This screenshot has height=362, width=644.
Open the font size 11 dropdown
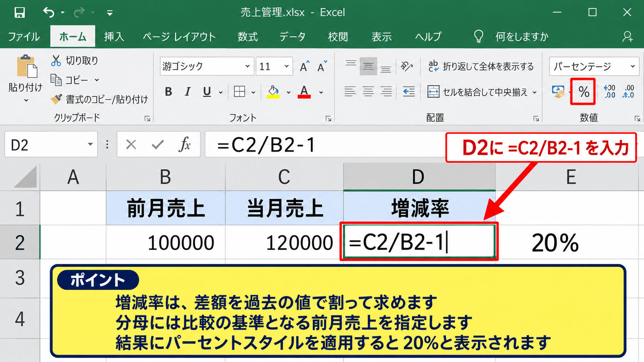tap(287, 67)
